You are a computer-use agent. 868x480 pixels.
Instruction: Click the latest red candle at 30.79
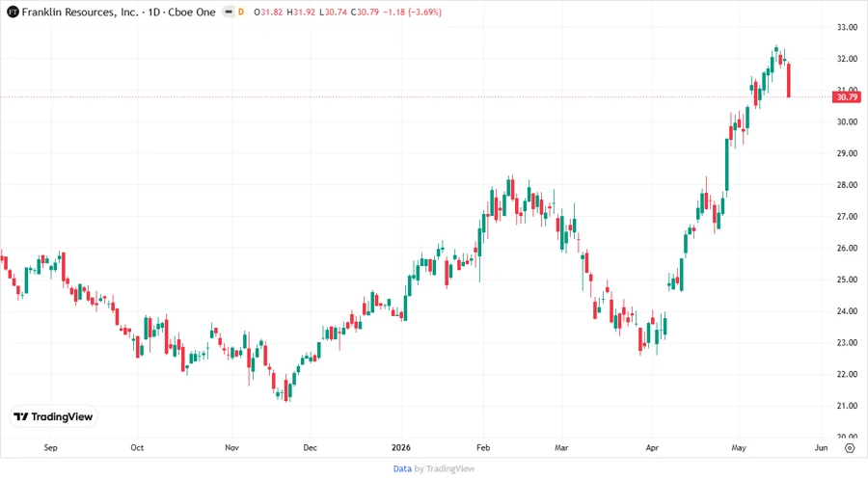click(x=789, y=80)
